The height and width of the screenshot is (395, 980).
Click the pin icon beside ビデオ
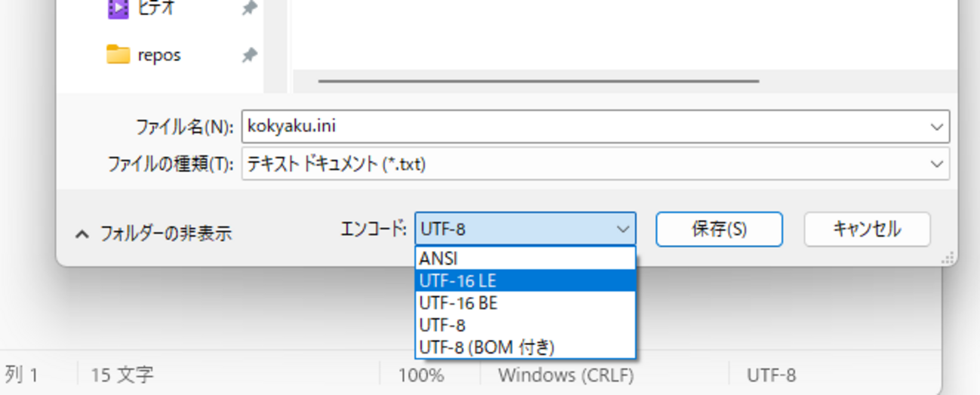[249, 8]
